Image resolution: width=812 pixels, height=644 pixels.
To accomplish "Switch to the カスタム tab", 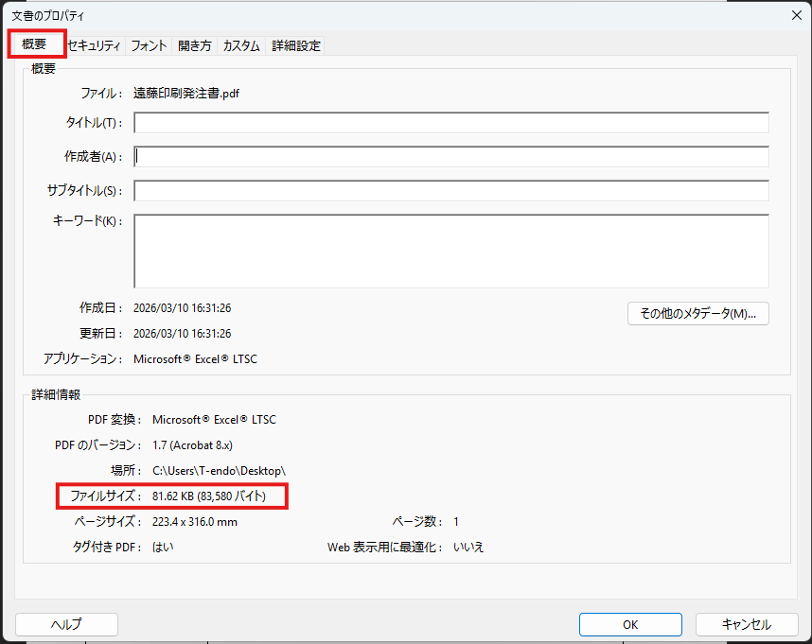I will pyautogui.click(x=241, y=45).
